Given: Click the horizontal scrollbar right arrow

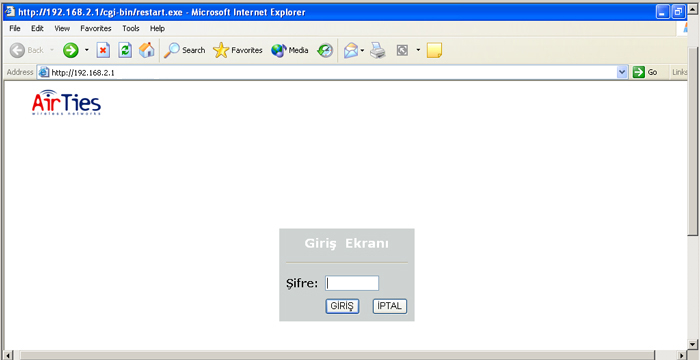Looking at the screenshot, I should click(x=682, y=356).
